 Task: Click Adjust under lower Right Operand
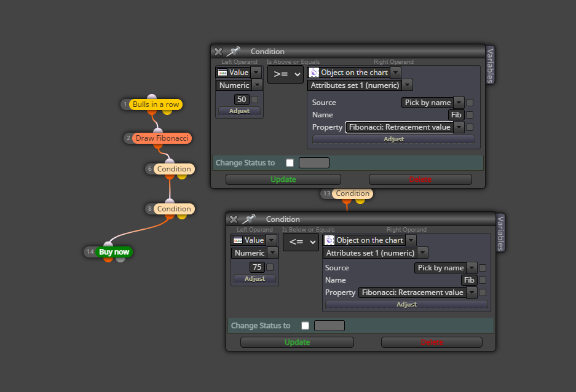click(407, 304)
